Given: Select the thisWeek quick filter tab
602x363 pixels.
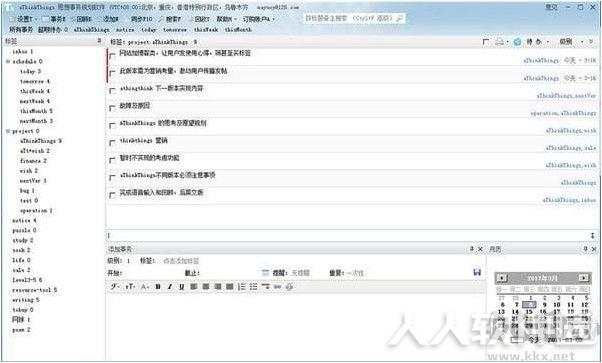Looking at the screenshot, I should [x=206, y=30].
